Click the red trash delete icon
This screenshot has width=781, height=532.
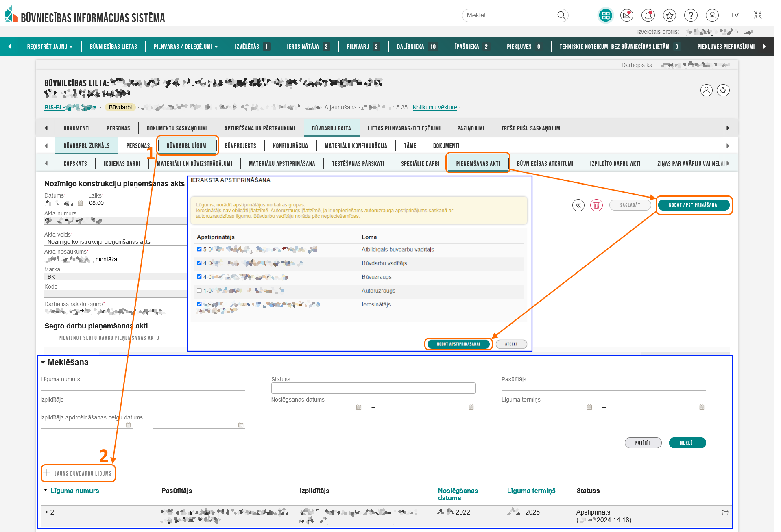pos(596,205)
